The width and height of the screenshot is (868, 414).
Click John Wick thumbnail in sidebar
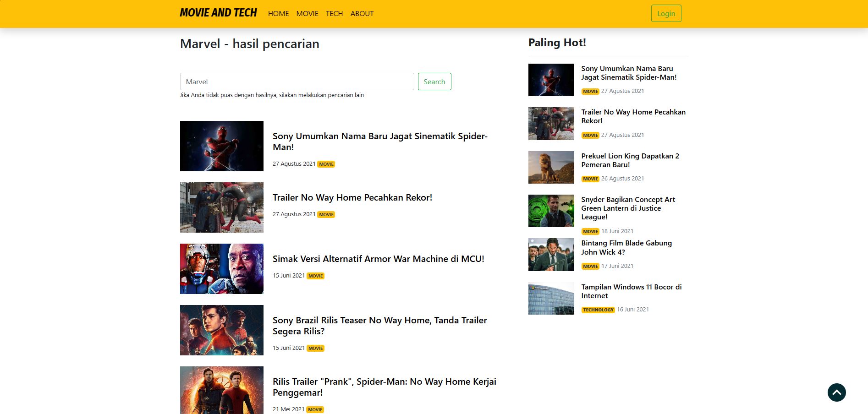(551, 255)
